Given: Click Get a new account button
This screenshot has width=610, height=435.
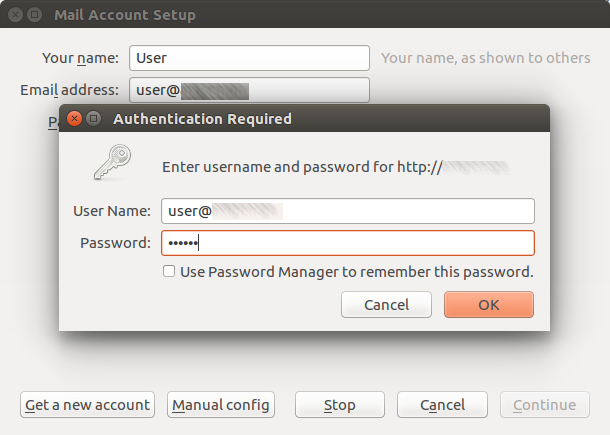Looking at the screenshot, I should [87, 405].
